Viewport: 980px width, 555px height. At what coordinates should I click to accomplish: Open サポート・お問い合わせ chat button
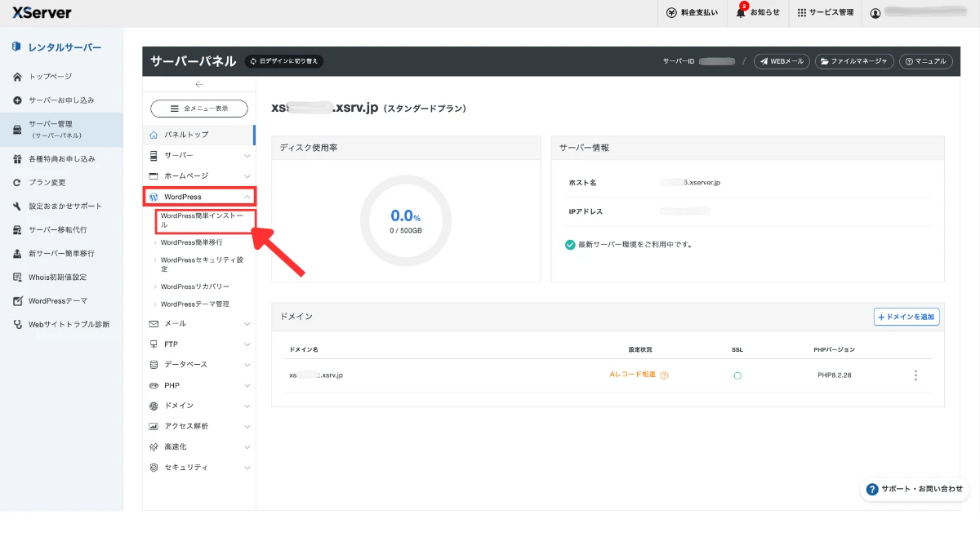[915, 489]
